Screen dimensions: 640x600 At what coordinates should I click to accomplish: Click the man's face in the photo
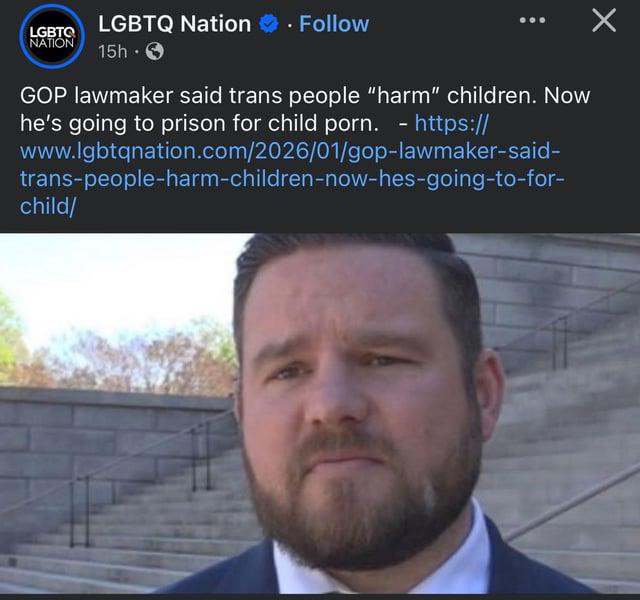(x=359, y=408)
